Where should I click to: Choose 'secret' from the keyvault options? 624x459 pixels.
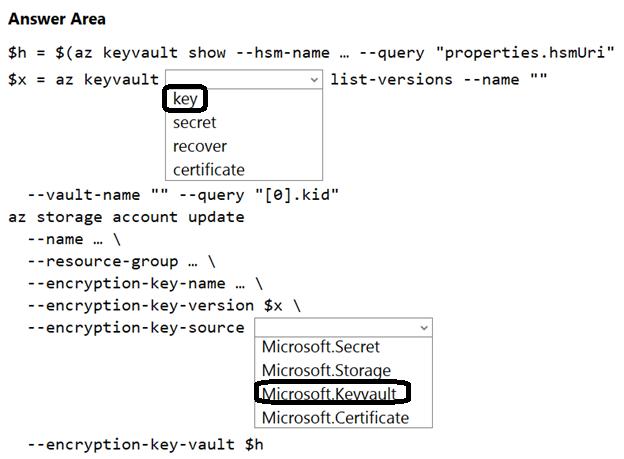194,122
